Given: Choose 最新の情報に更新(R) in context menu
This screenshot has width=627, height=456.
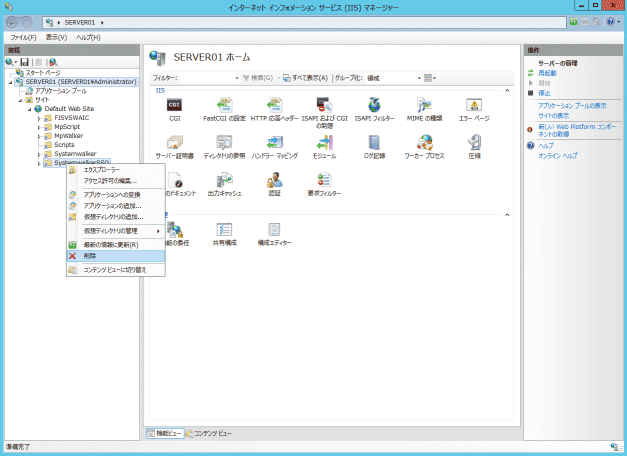Looking at the screenshot, I should (116, 245).
